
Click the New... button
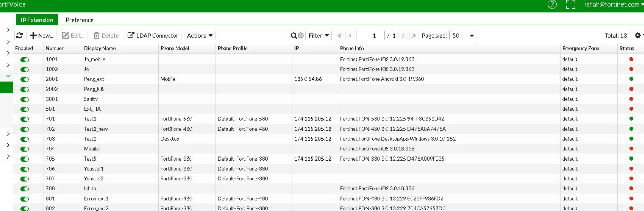click(41, 35)
